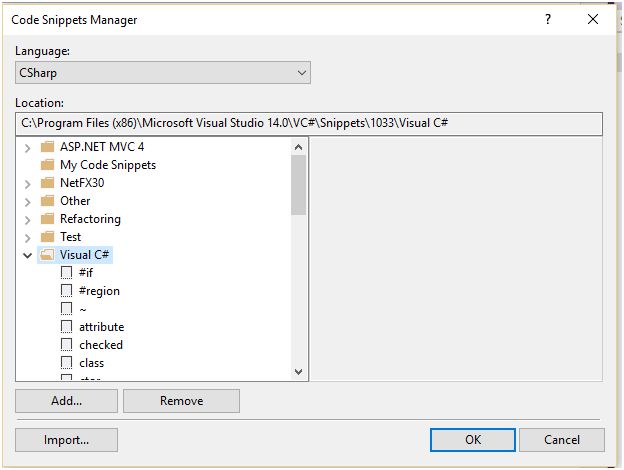Click the NetFX30 folder icon

47,183
